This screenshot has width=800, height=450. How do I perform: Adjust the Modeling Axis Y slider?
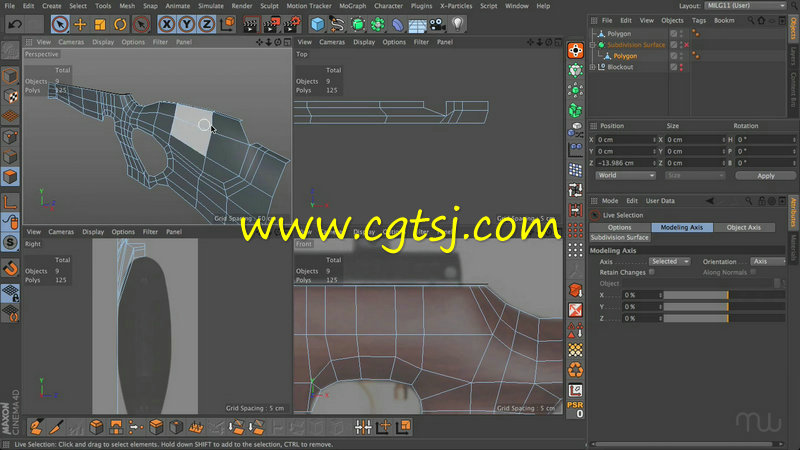click(724, 307)
